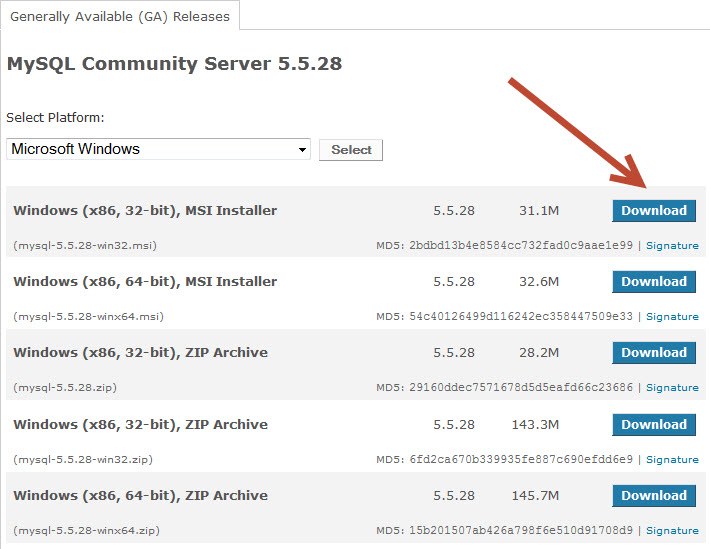Click the 145.7M file size

[535, 496]
